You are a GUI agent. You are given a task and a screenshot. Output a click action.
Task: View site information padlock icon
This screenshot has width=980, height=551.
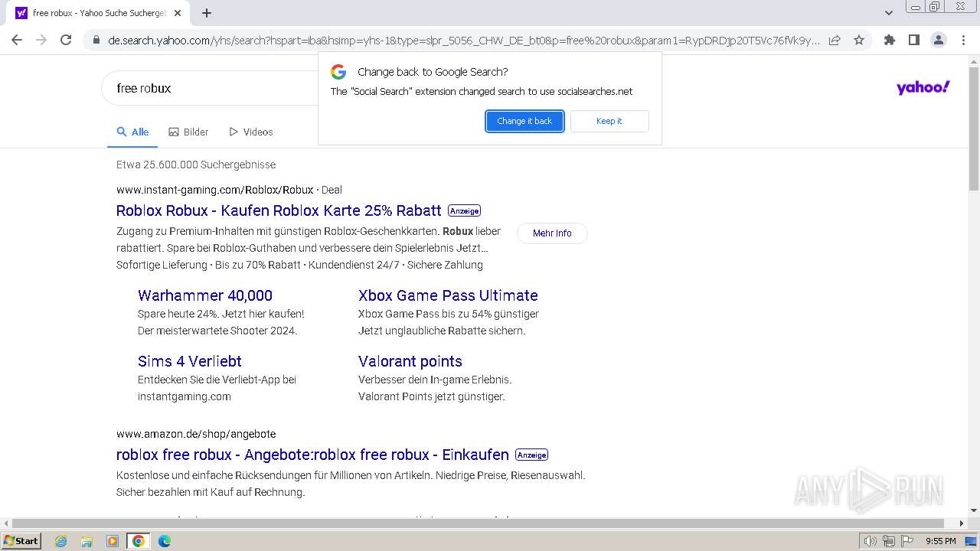(96, 40)
